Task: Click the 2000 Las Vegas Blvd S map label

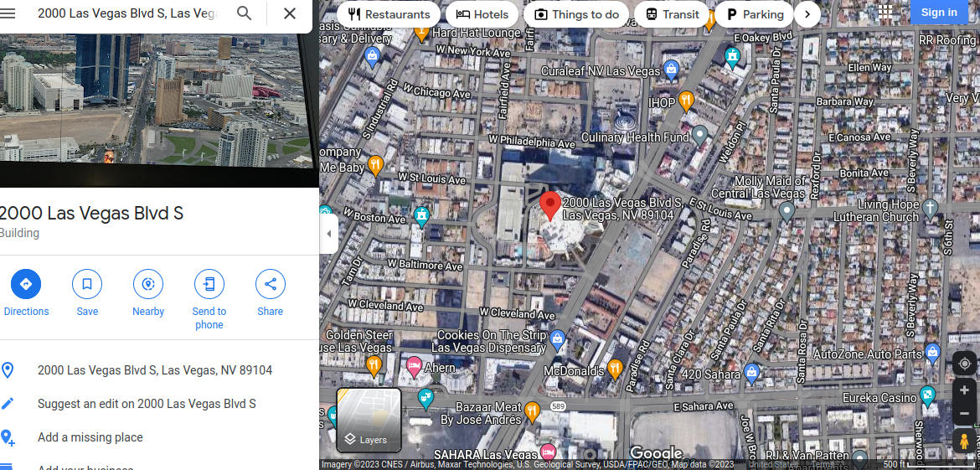Action: 622,209
